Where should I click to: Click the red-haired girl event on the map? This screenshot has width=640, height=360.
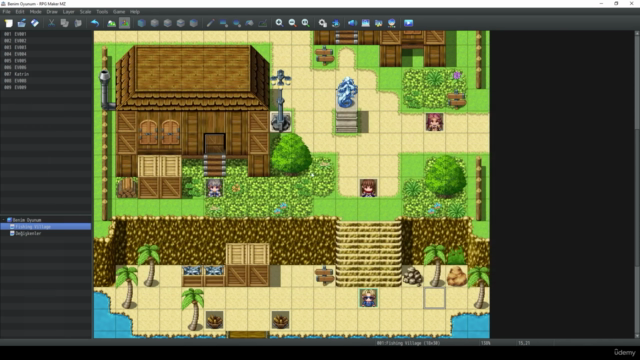[434, 122]
